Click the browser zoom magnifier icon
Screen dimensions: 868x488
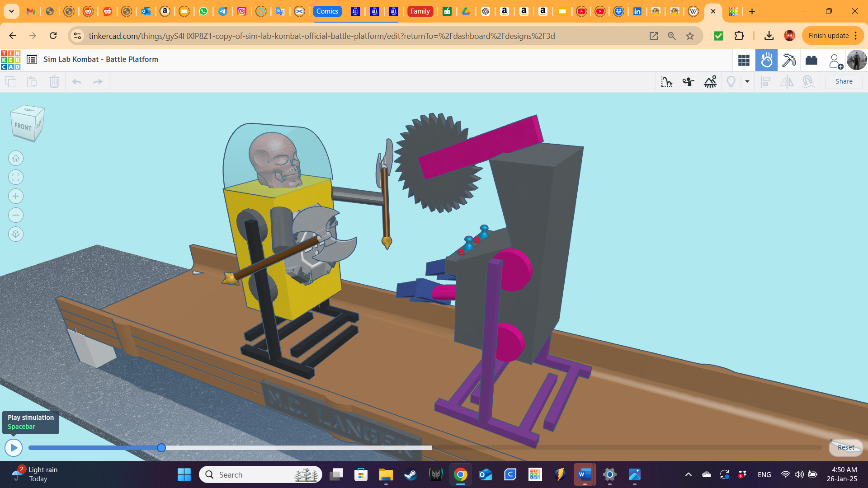(x=672, y=36)
